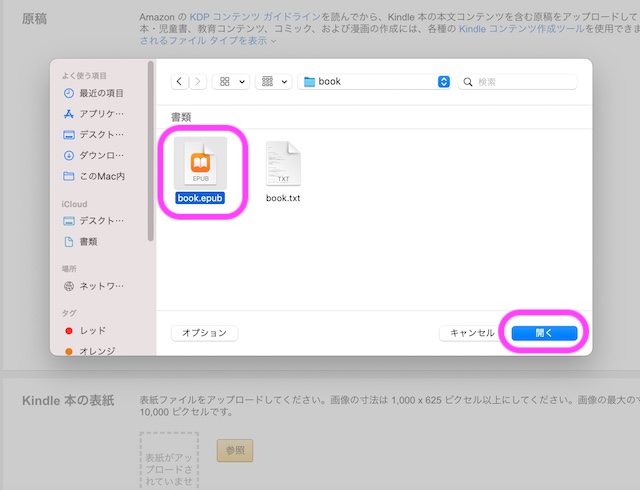
Task: Open the icon view mode switcher
Action: [232, 81]
